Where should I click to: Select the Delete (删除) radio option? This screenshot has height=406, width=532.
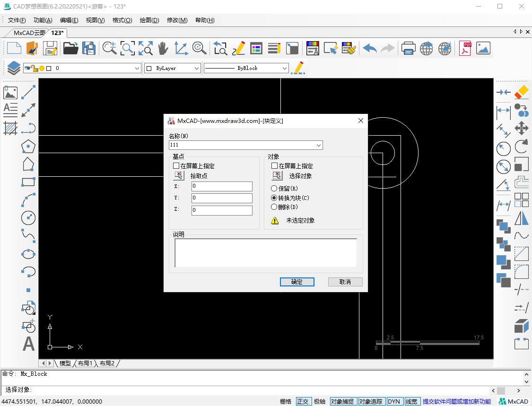click(274, 207)
